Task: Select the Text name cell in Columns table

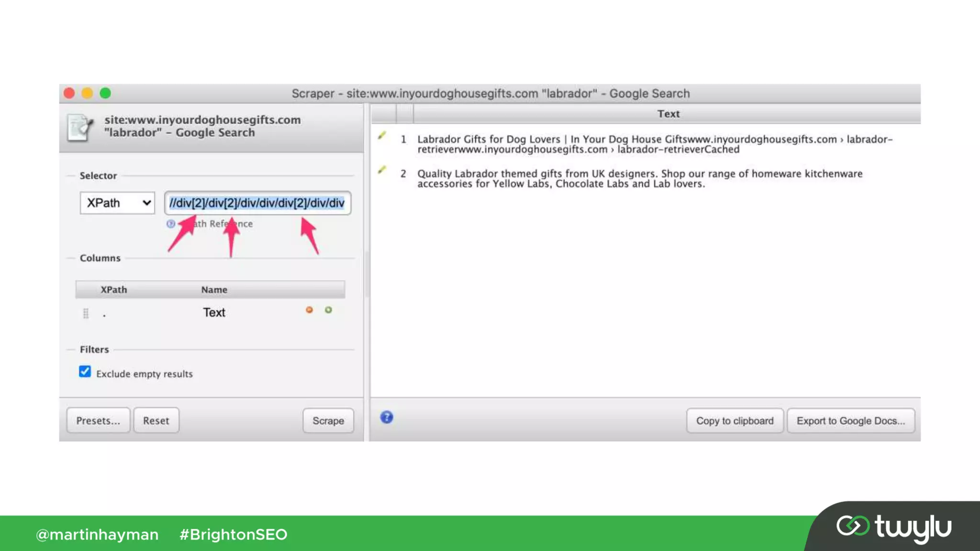Action: coord(214,312)
